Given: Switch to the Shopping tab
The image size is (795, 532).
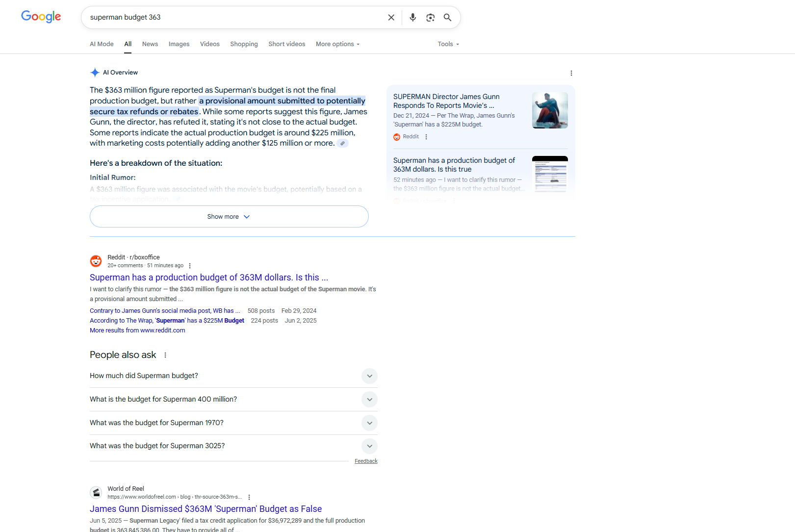Looking at the screenshot, I should (244, 44).
